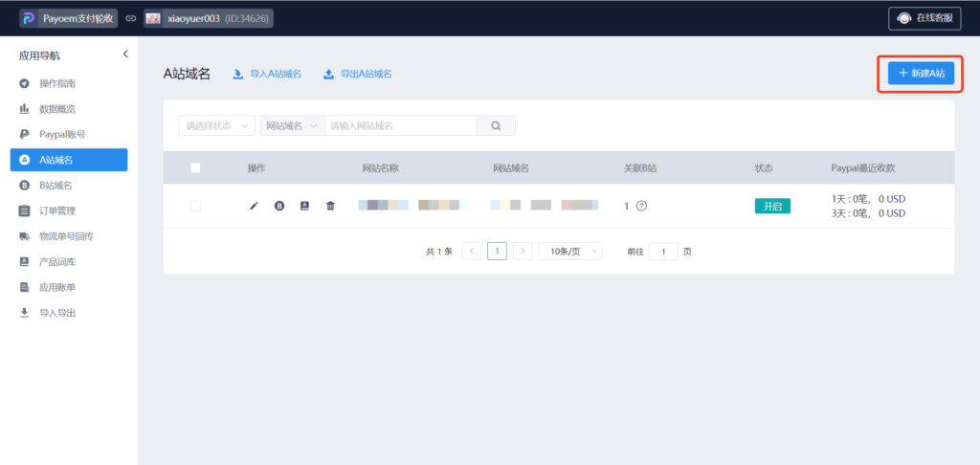Open Paypal账号 in the sidebar
980x465 pixels.
62,134
